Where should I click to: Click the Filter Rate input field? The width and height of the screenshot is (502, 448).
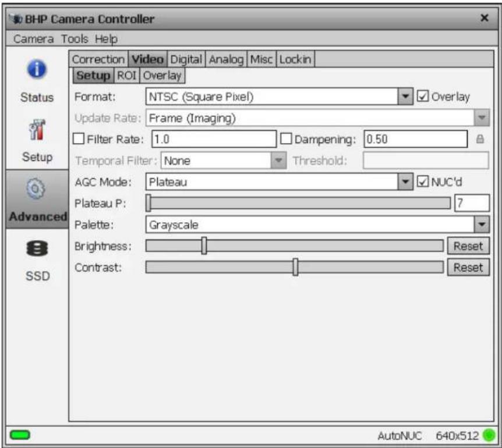point(214,139)
